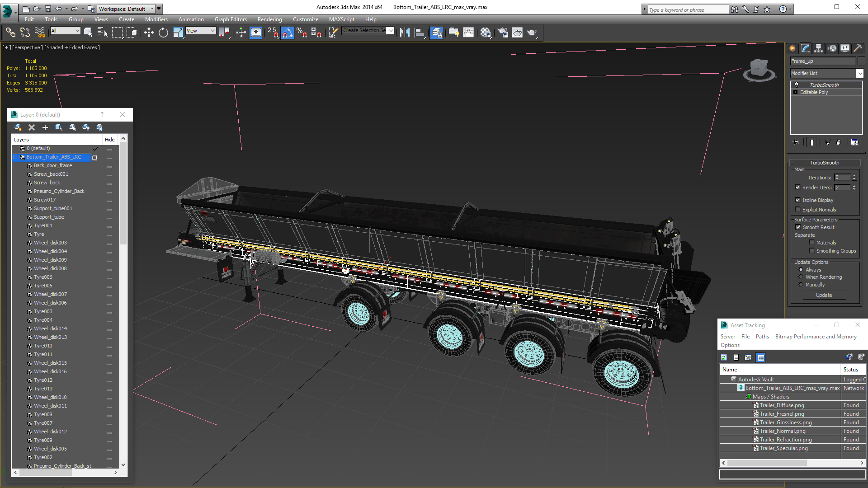Viewport: 868px width, 488px height.
Task: Click Bind to Space Warp tool
Action: pos(40,32)
